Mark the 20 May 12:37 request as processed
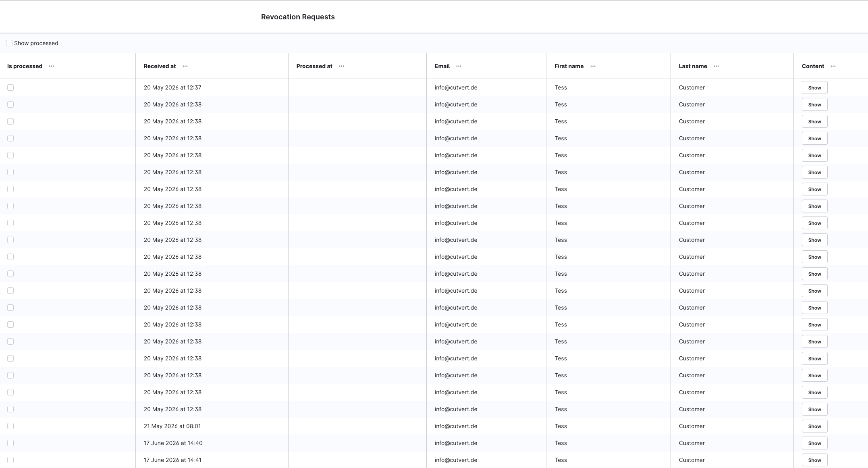 pos(10,87)
